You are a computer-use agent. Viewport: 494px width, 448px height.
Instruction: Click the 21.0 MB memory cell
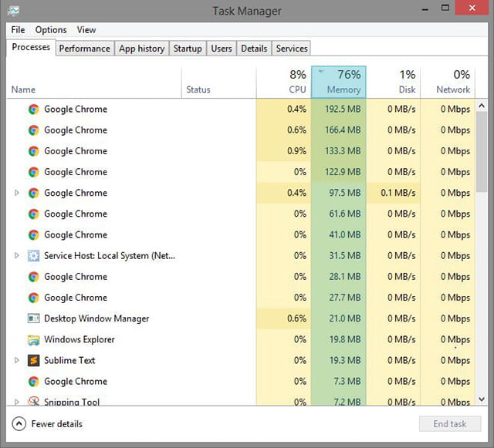[x=339, y=318]
